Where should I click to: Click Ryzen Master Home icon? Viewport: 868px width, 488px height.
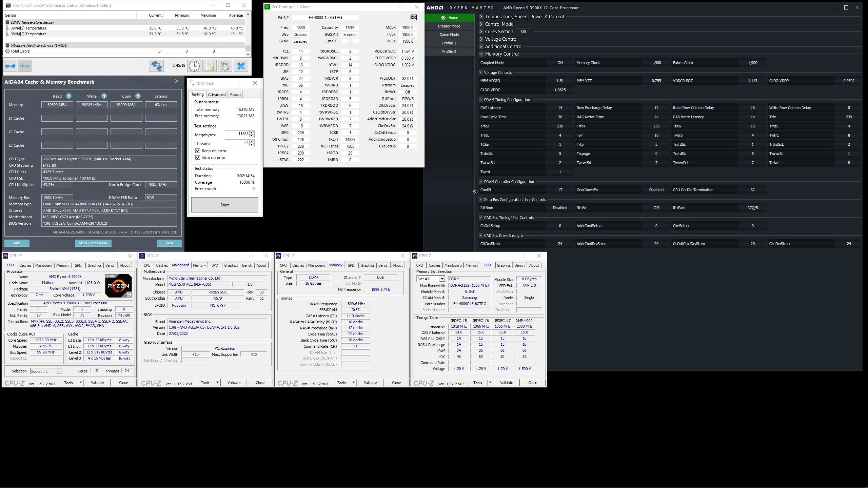[443, 18]
